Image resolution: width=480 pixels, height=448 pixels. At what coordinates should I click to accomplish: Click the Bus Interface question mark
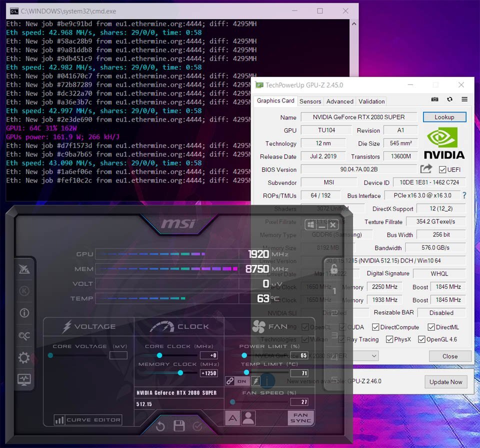click(x=464, y=195)
